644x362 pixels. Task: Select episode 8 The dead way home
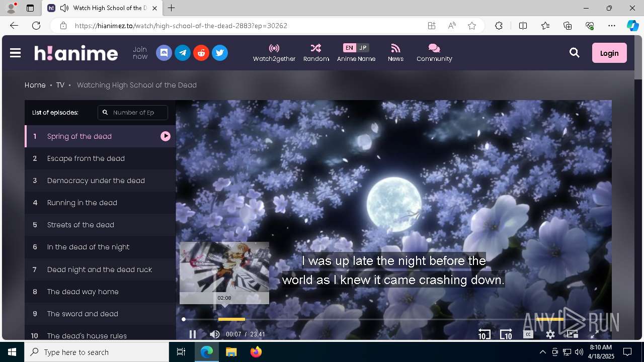coord(100,292)
